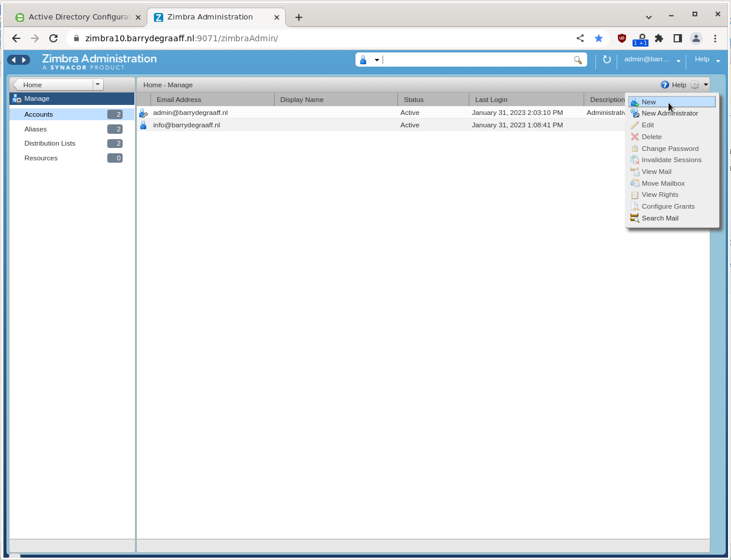This screenshot has height=560, width=731.
Task: Open a new browser tab
Action: pyautogui.click(x=299, y=17)
